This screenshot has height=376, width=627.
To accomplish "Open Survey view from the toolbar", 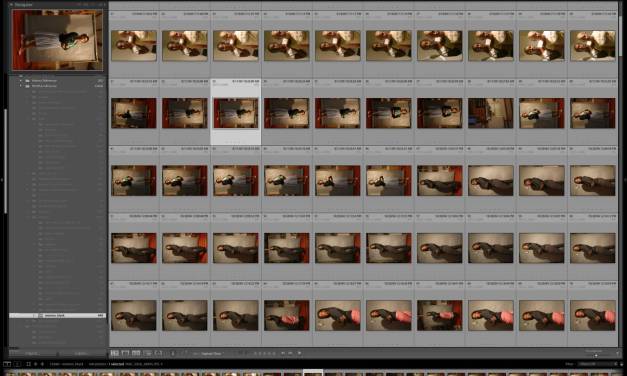I will tap(147, 353).
